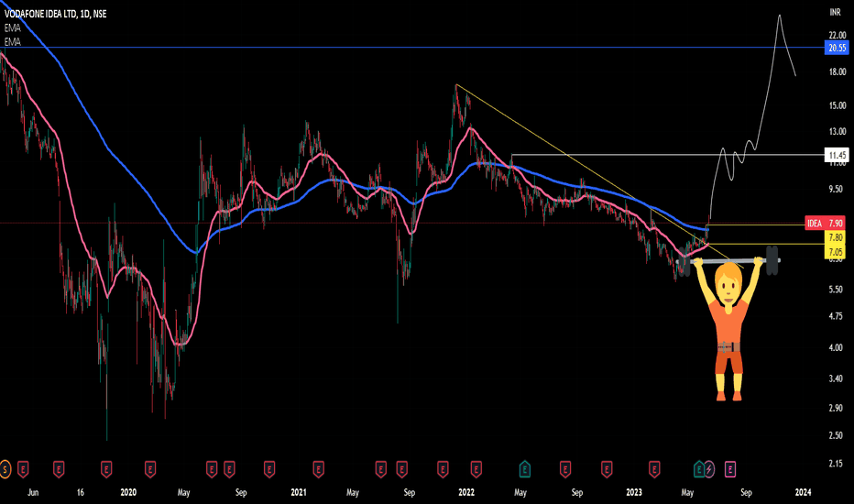
Task: Click the white 11.45 price label
Action: [838, 155]
